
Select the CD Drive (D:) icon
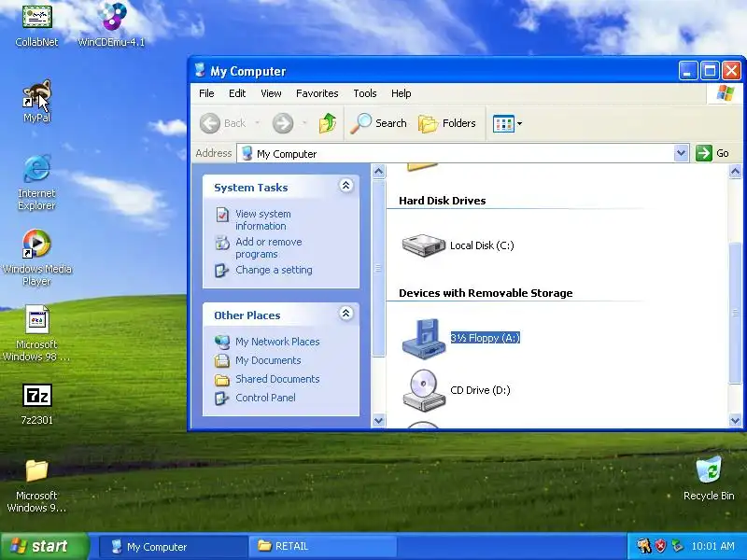point(424,390)
